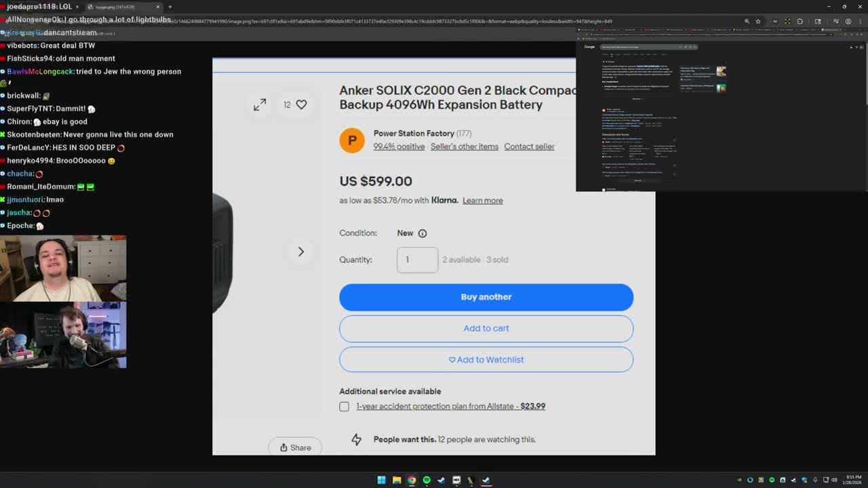868x488 pixels.
Task: Click the bookmark star in browser toolbar
Action: pos(758,21)
